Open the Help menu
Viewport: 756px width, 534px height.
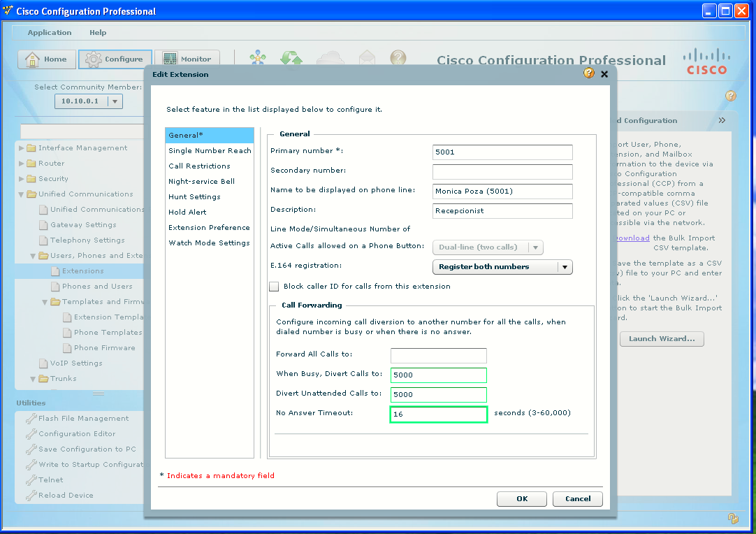pos(98,32)
